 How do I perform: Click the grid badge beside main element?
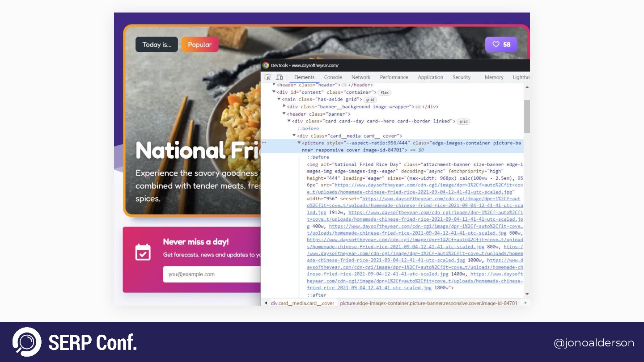pyautogui.click(x=370, y=100)
